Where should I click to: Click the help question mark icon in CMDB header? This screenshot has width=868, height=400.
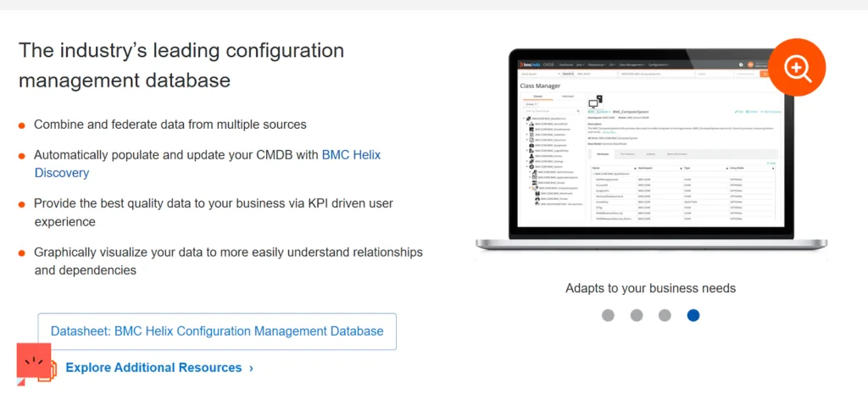(740, 64)
